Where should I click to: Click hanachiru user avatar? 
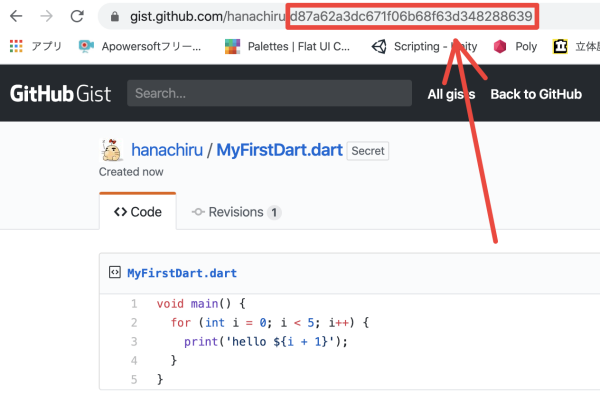(x=111, y=150)
